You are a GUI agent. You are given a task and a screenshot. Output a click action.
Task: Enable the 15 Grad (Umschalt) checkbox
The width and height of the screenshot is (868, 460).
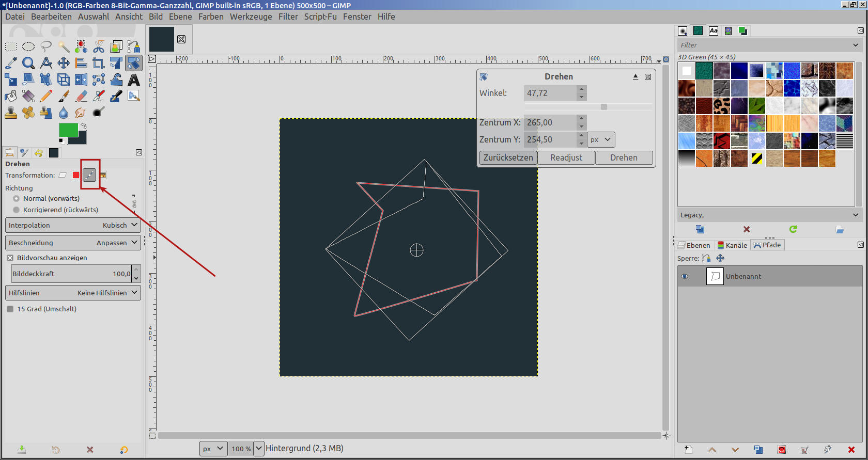(x=10, y=309)
